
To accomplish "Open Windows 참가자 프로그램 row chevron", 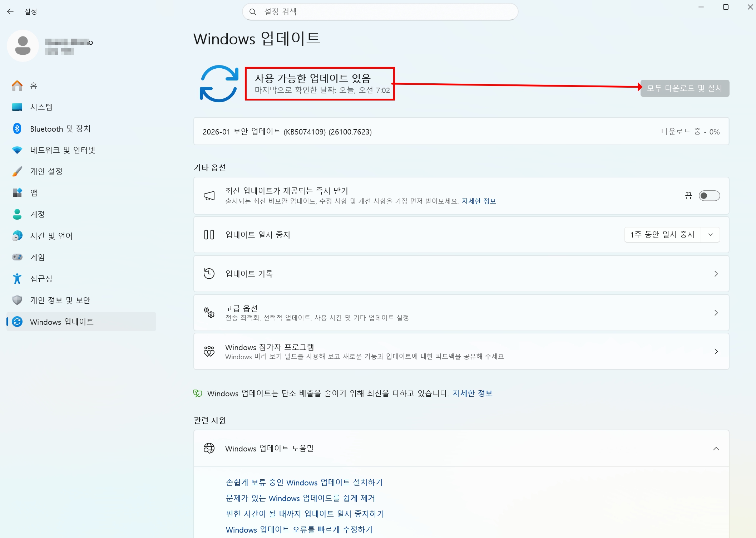I will click(716, 351).
